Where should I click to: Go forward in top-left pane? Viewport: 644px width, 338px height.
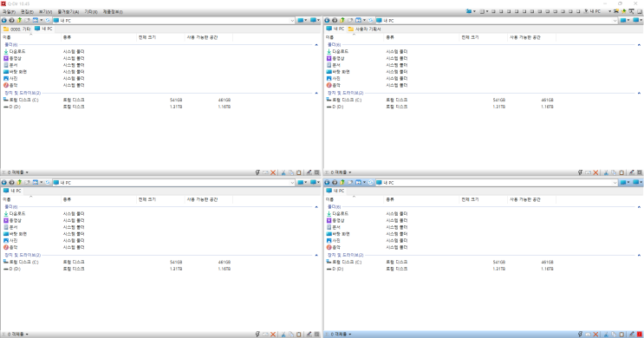(x=11, y=20)
